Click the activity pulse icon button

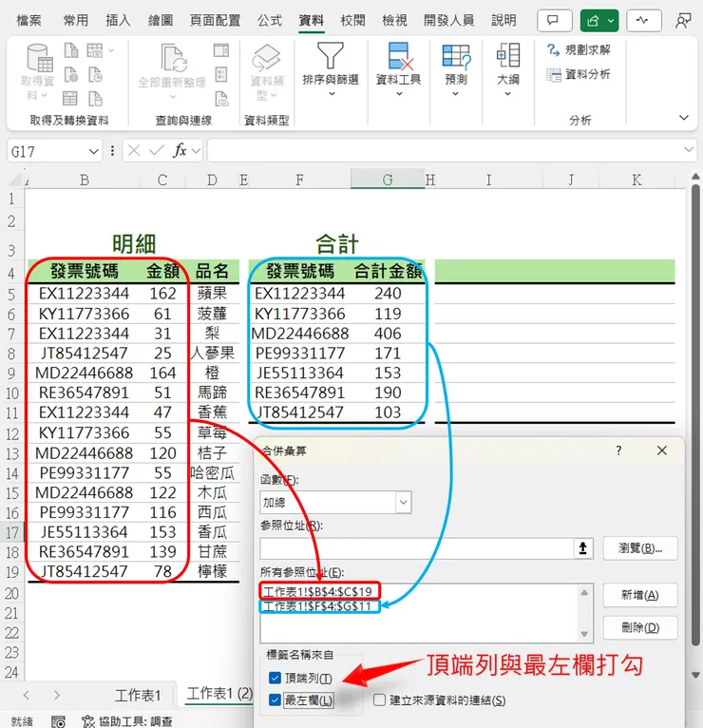[643, 20]
